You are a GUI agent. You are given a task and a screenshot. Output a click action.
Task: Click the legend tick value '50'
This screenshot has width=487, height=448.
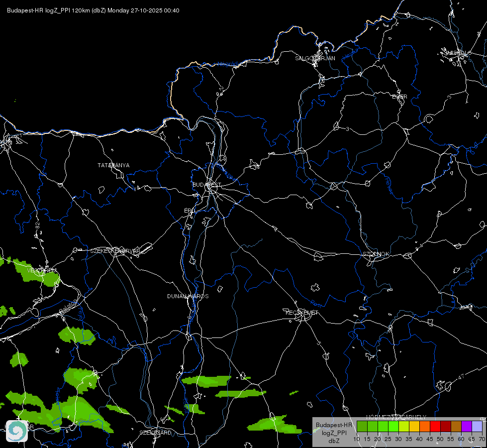click(x=440, y=440)
